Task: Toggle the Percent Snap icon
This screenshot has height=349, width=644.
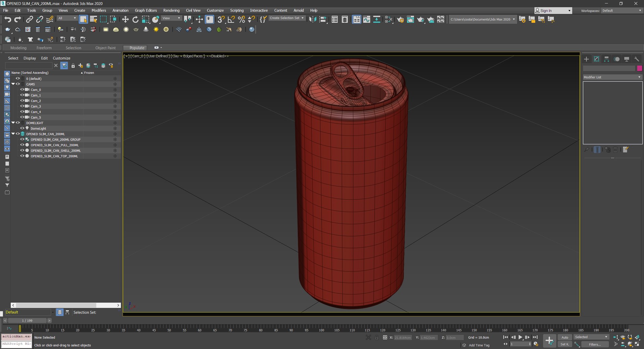Action: click(x=241, y=19)
